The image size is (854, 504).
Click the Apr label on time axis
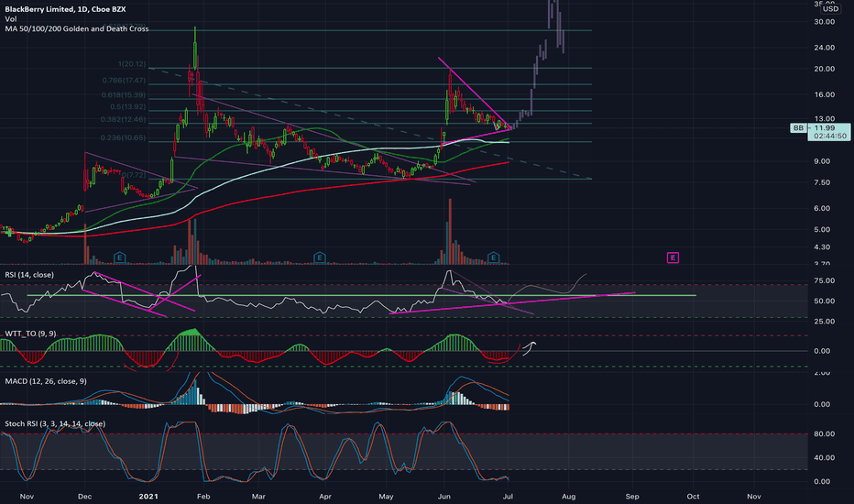325,497
